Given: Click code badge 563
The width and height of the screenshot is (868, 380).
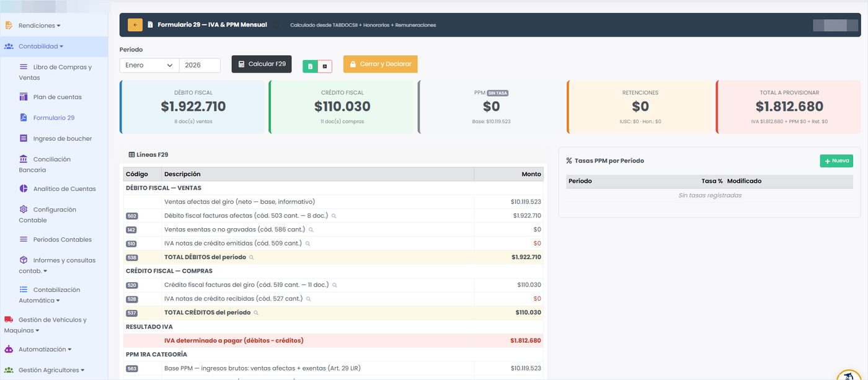Looking at the screenshot, I should (131, 369).
